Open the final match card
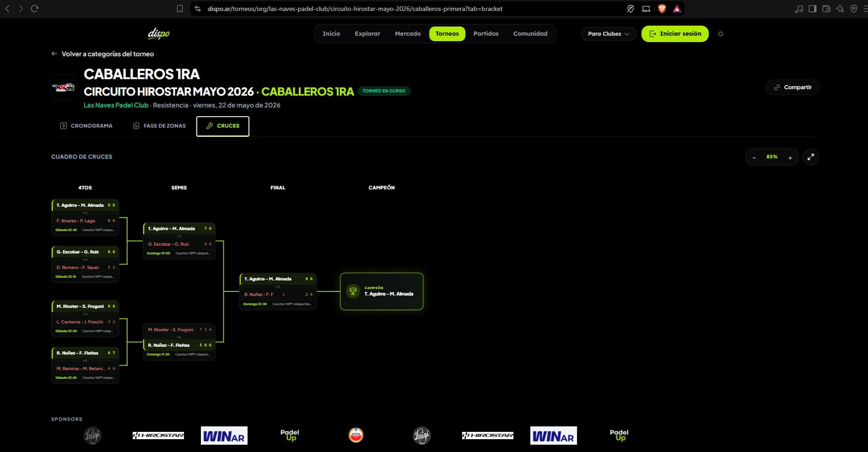Screen dimensions: 868x452 click(x=278, y=291)
